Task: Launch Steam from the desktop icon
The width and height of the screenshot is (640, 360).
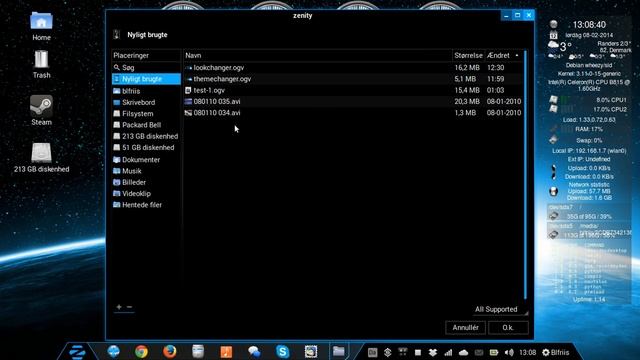Action: pos(41,111)
